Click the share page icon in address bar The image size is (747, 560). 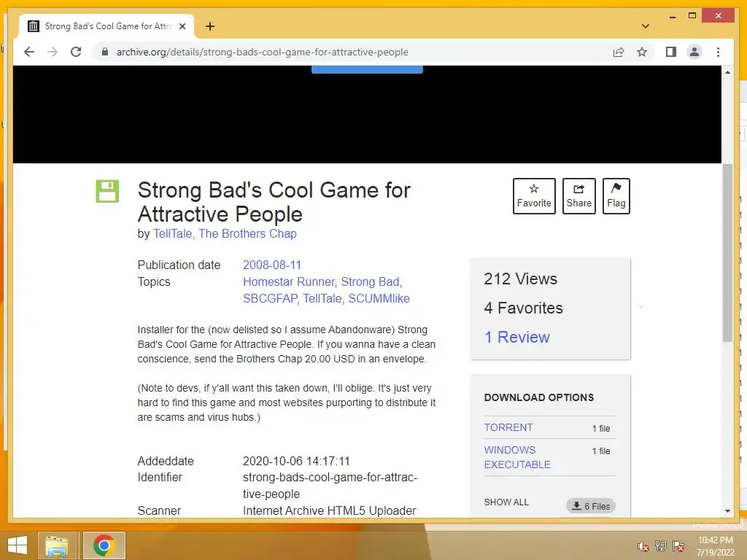pyautogui.click(x=619, y=52)
